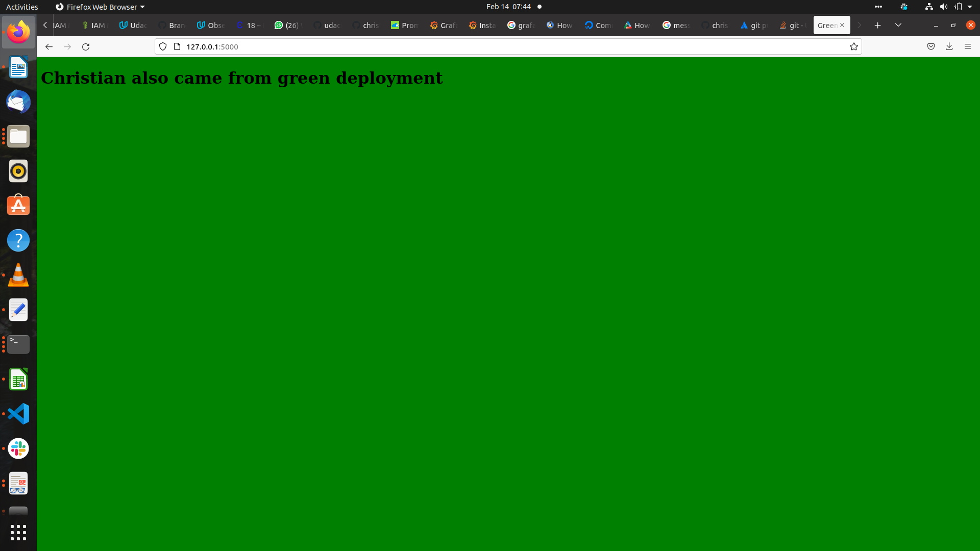
Task: Reload the current page
Action: pos(86,47)
